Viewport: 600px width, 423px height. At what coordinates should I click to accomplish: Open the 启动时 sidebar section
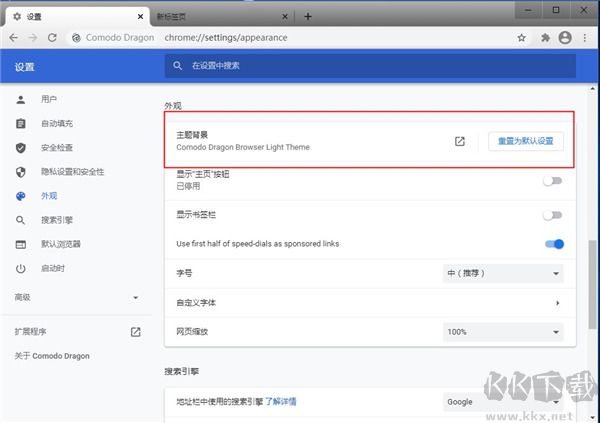point(52,268)
